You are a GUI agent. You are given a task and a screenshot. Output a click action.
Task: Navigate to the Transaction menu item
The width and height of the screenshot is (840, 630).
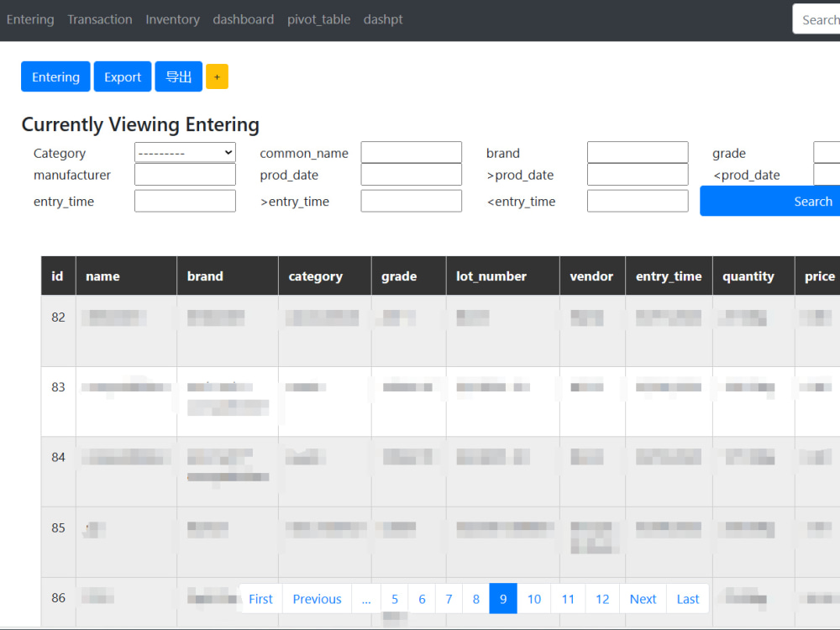point(100,18)
